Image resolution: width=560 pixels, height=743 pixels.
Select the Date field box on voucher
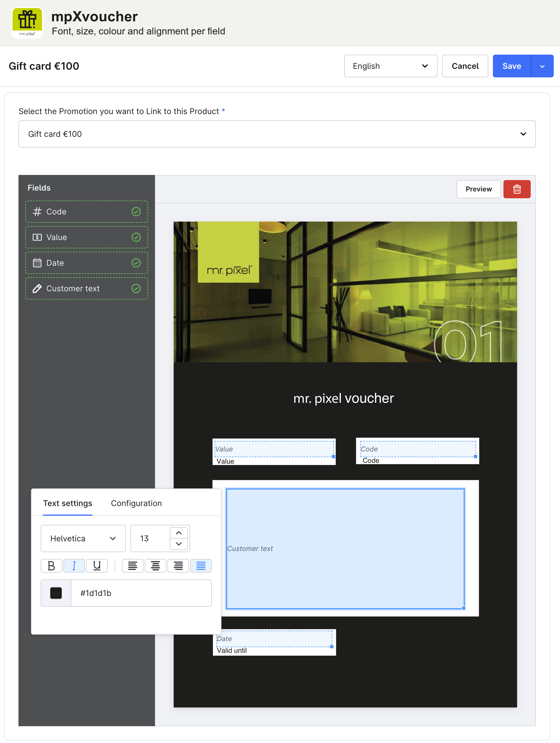tap(274, 639)
